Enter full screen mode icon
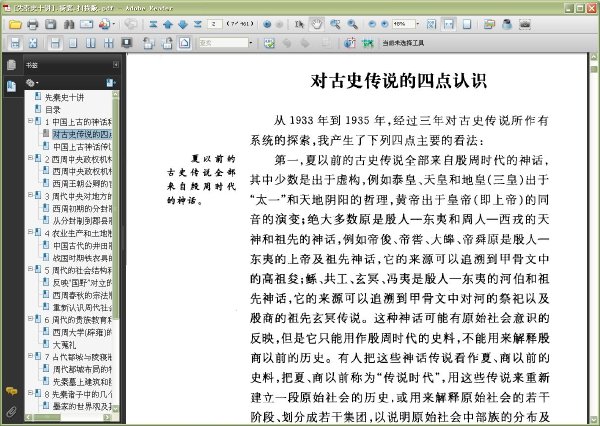The image size is (600, 426). click(127, 43)
